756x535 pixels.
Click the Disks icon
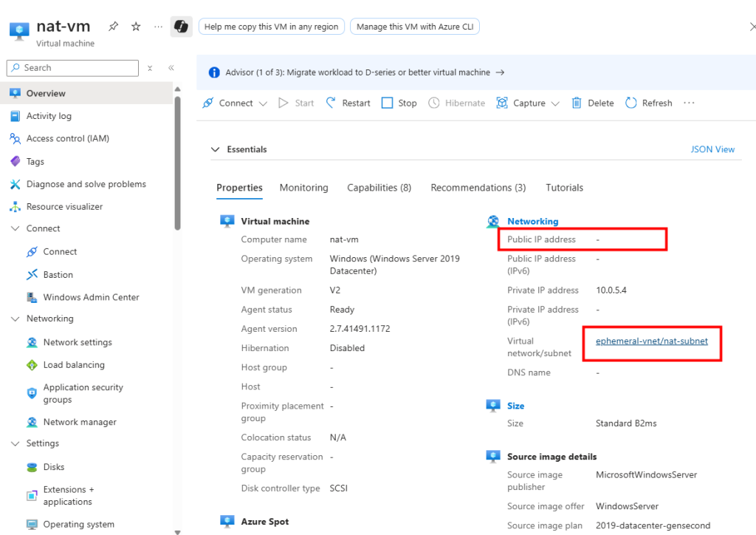click(32, 467)
